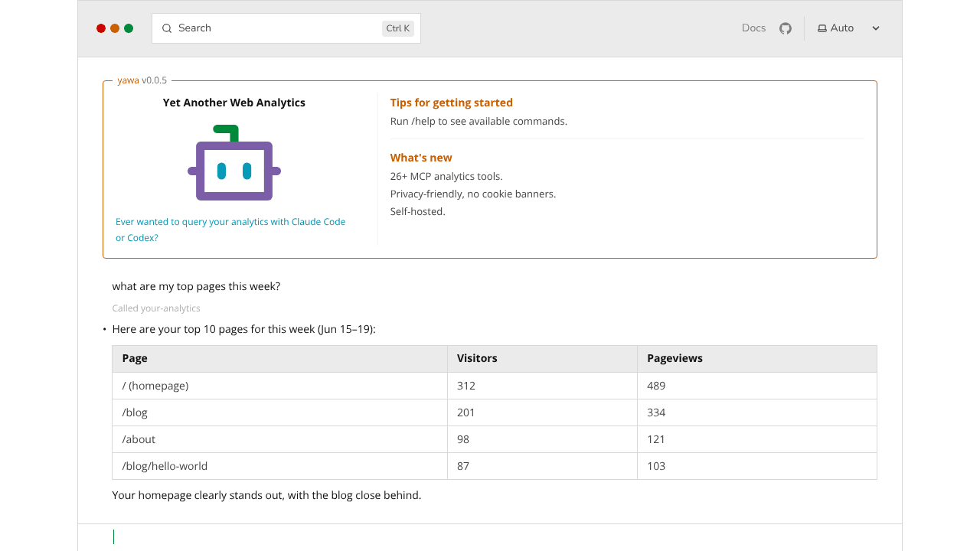Click the '/blog' page cell
The image size is (980, 551).
point(280,412)
